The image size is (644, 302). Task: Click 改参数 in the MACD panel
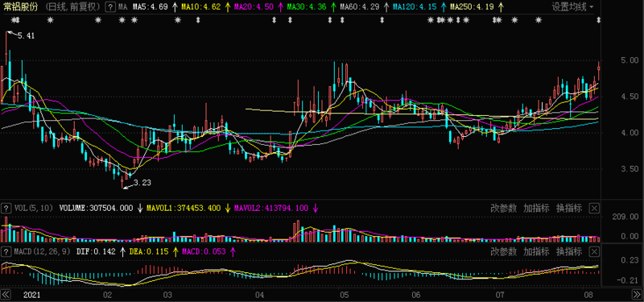(x=504, y=251)
